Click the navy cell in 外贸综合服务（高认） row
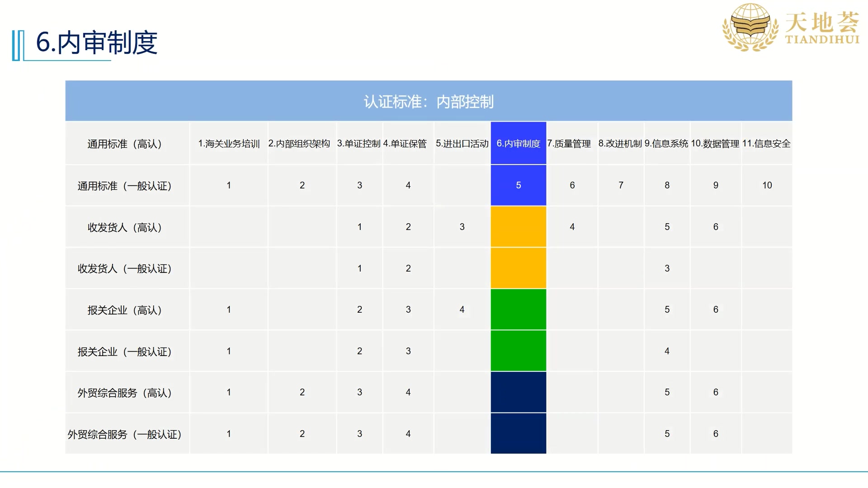This screenshot has width=868, height=488. click(518, 392)
